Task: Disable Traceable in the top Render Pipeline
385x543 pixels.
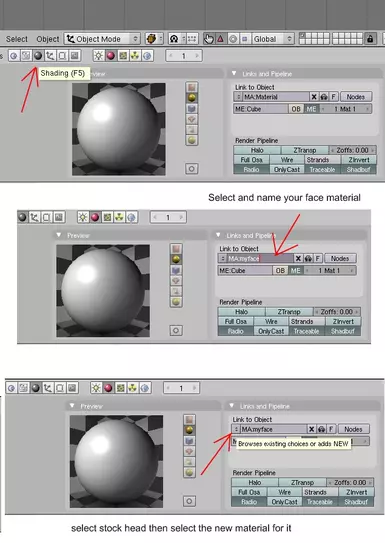Action: 322,170
